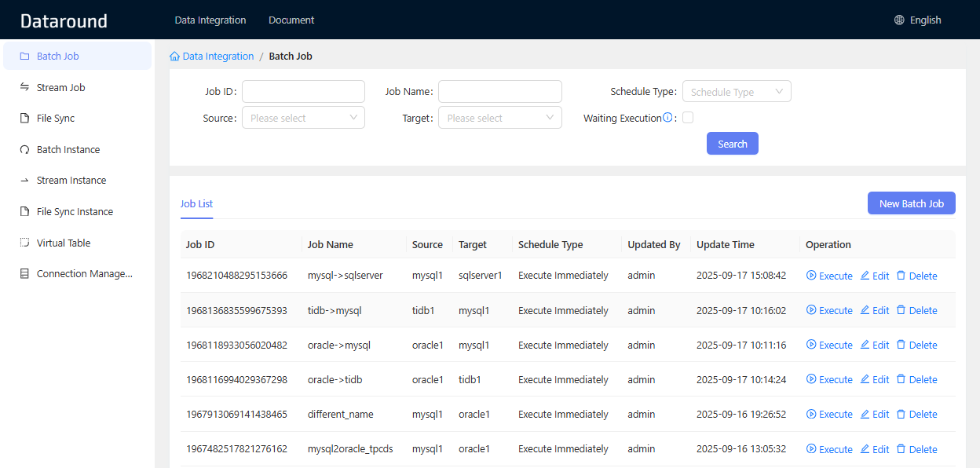The height and width of the screenshot is (468, 980).
Task: Delete the tidb->mysql job
Action: point(916,311)
